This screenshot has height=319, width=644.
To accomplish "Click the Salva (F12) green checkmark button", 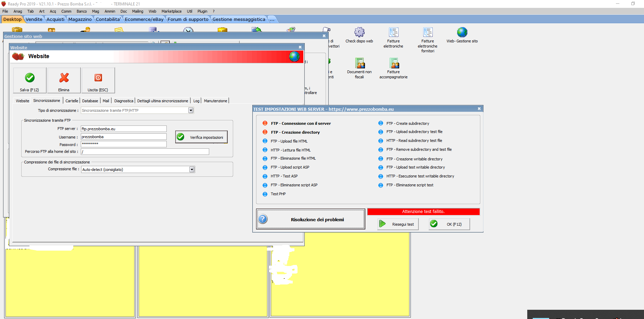I will pos(30,80).
